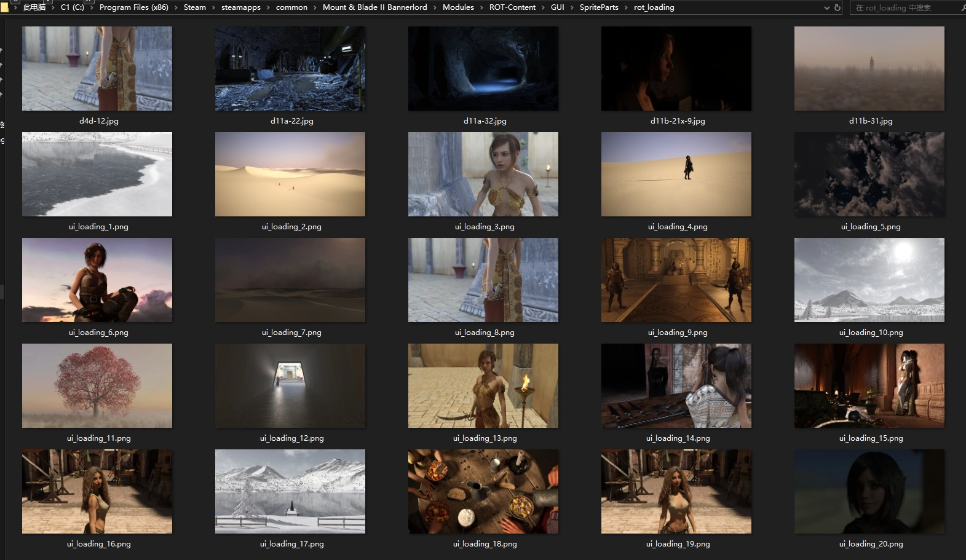Image resolution: width=966 pixels, height=560 pixels.
Task: Click the search magnifier icon
Action: 963,8
